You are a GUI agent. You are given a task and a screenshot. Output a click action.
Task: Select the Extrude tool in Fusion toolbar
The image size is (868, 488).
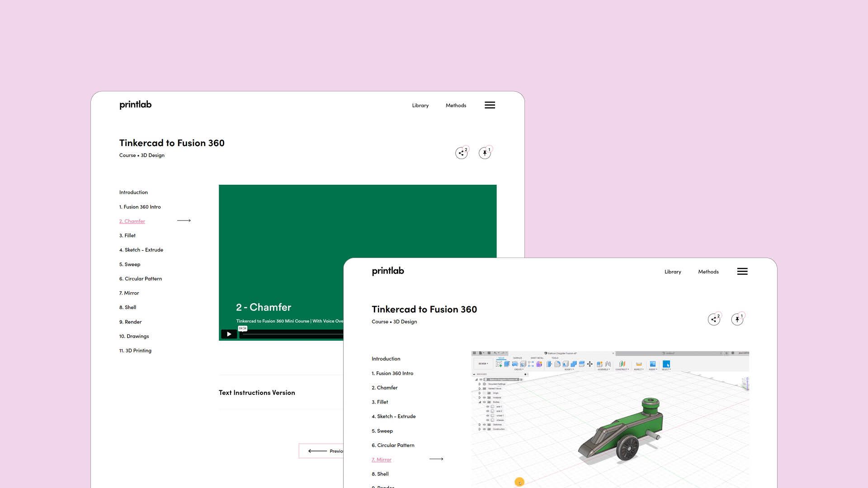pos(507,364)
